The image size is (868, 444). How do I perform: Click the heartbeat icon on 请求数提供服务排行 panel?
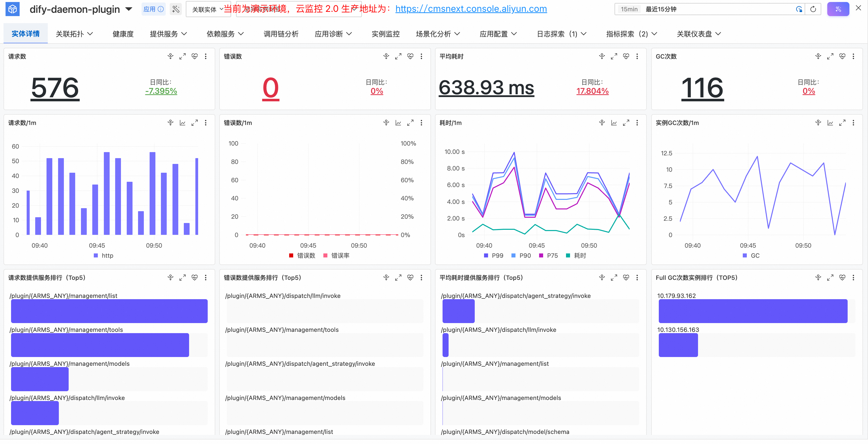(194, 278)
